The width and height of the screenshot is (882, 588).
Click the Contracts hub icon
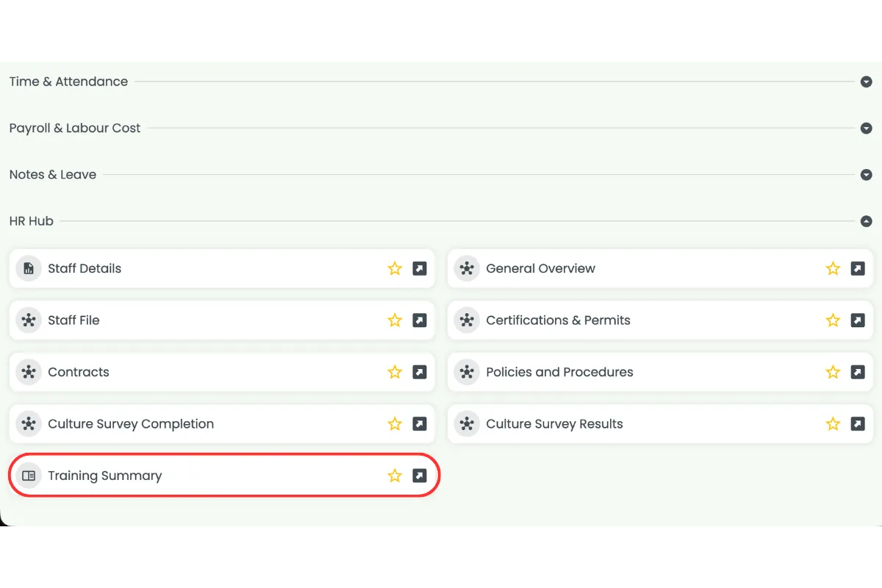[x=29, y=372]
